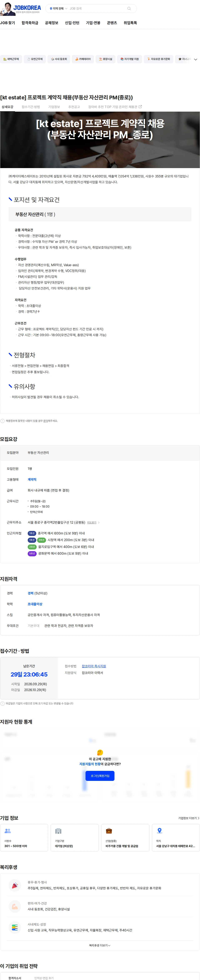Open the JOB 찾기 menu
200x980 pixels.
point(8,23)
